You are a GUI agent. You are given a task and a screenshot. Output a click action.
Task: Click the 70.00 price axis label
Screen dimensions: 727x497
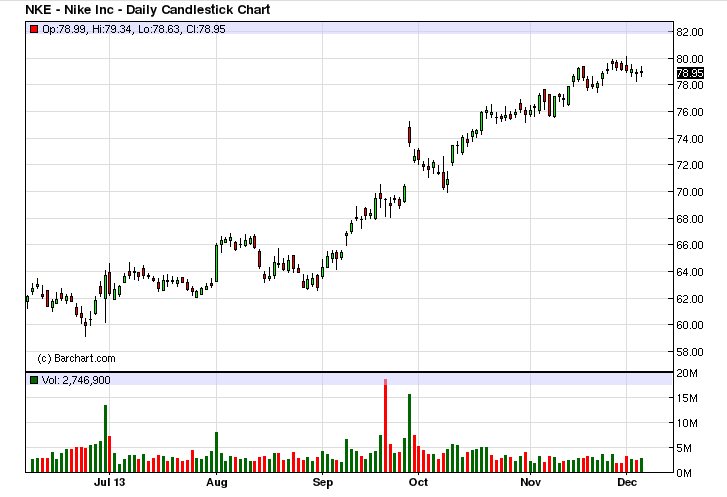click(x=690, y=192)
